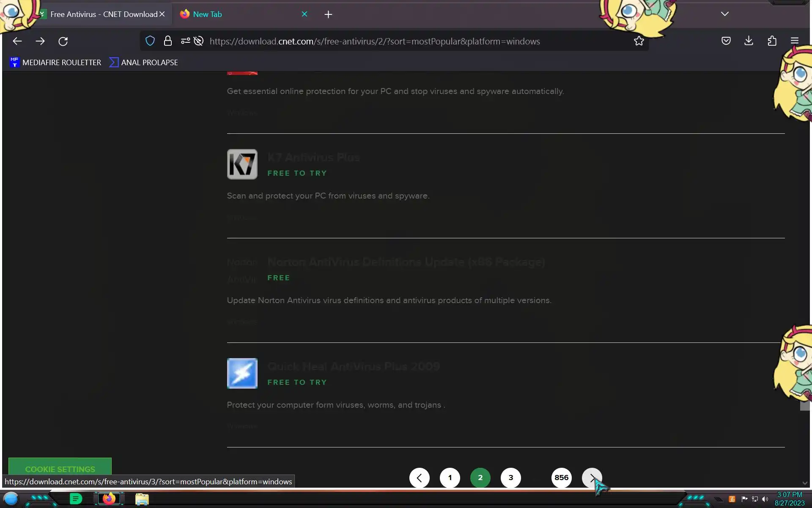The image size is (812, 508).
Task: Jump to results page 856
Action: (561, 478)
